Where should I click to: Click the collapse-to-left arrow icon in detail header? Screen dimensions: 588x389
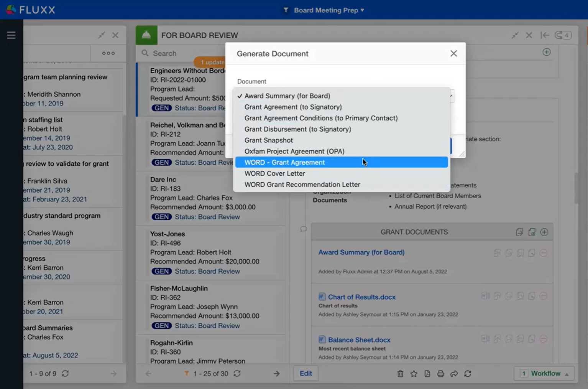pos(545,35)
